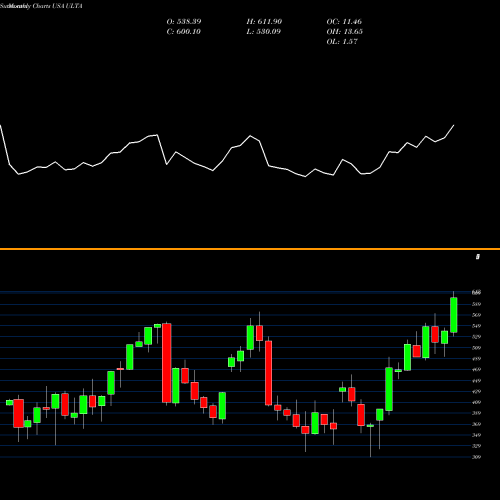Click the 309 price axis label

pos(477,457)
